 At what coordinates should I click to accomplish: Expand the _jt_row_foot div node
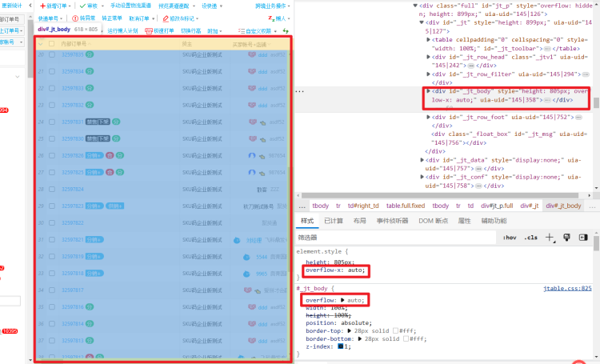(424, 117)
